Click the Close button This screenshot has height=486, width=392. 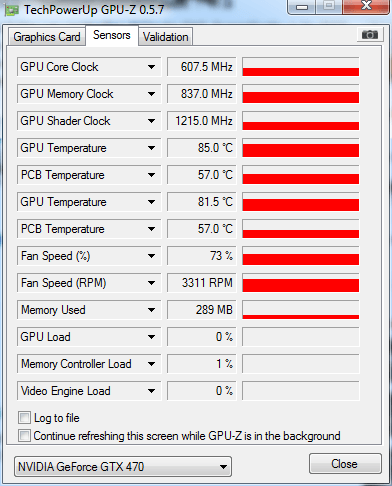(345, 464)
